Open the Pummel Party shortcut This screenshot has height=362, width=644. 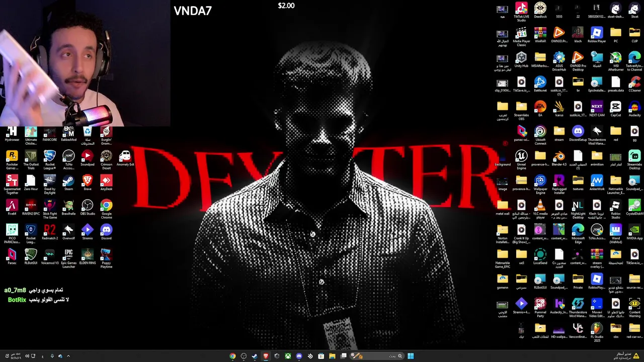coord(540,308)
